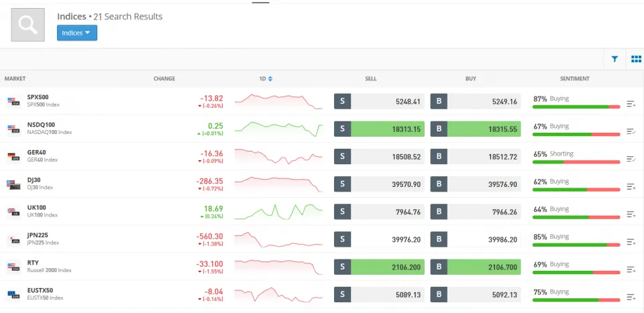644x313 pixels.
Task: Open the NSDQ100 market name
Action: (41, 125)
